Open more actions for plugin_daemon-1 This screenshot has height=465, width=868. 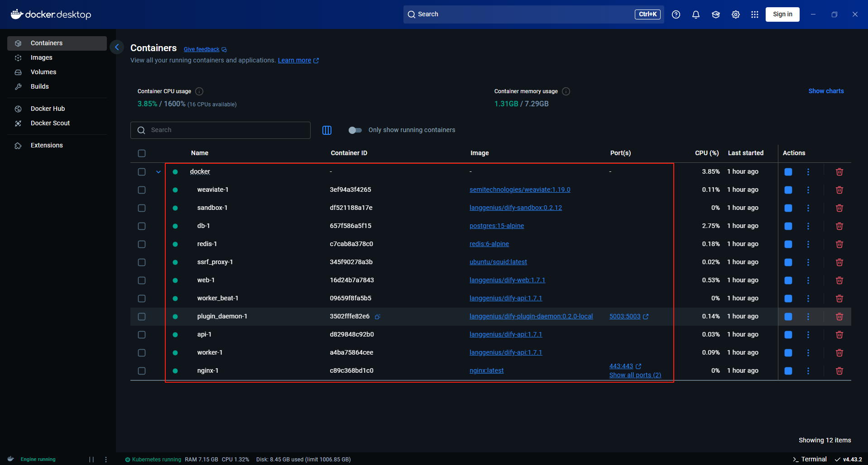[808, 317]
